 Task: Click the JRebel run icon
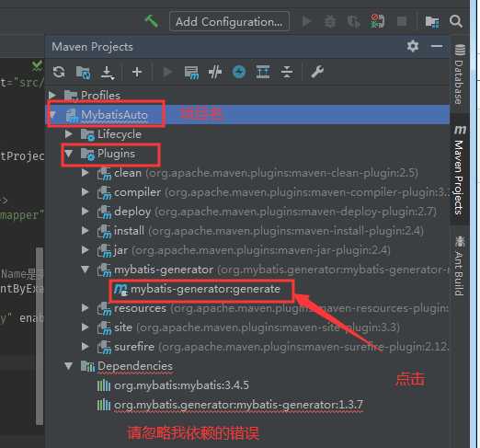[x=377, y=21]
